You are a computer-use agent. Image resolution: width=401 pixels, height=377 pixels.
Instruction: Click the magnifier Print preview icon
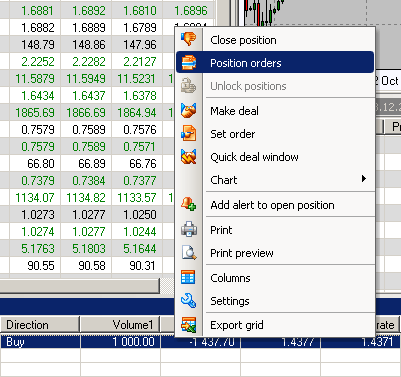pyautogui.click(x=188, y=253)
